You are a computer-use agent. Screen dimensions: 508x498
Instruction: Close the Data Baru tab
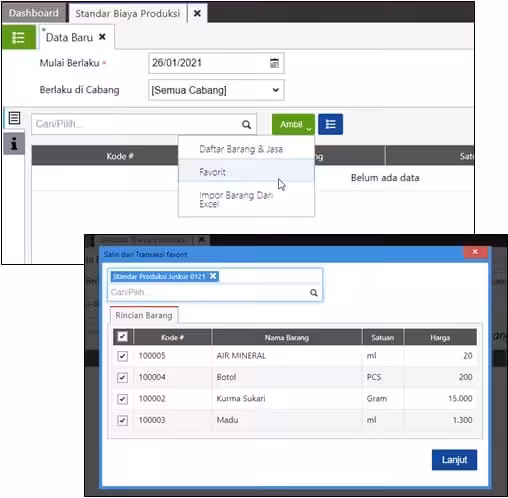[102, 37]
